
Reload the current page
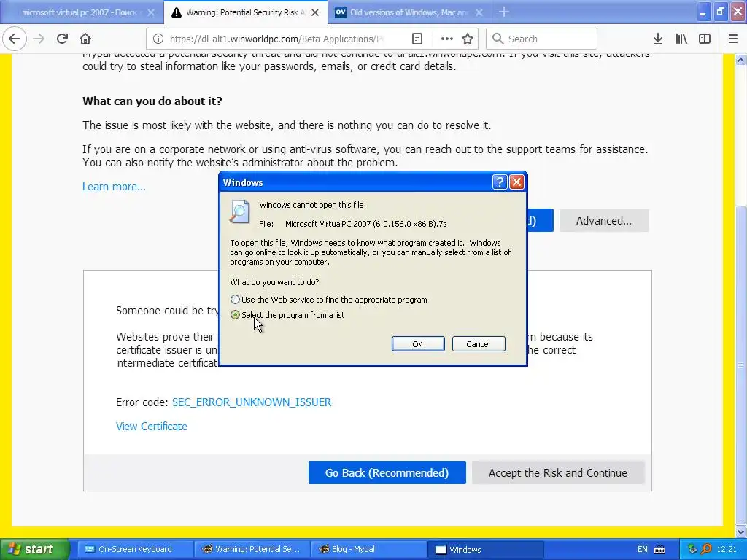tap(62, 39)
